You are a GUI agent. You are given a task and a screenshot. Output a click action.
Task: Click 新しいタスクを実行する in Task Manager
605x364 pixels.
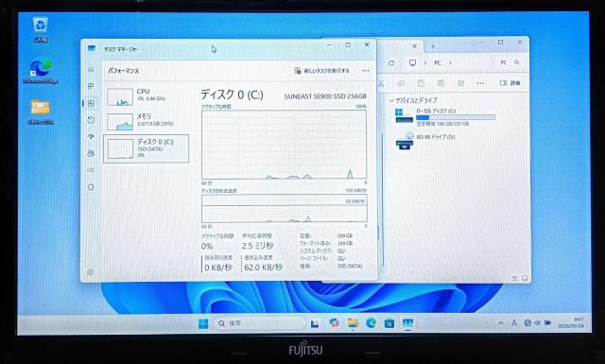[x=321, y=71]
